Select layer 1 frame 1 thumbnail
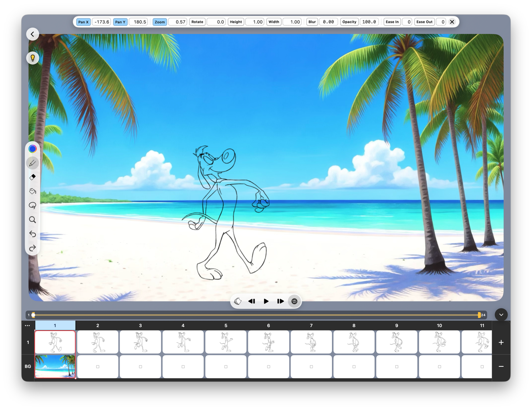The height and width of the screenshot is (410, 532). (x=55, y=342)
